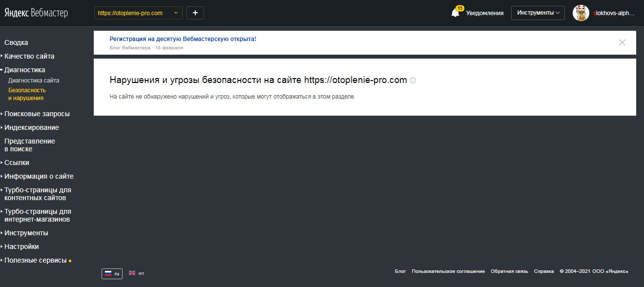Open the Инструменты dropdown in header
Screen dimensions: 644x287
(538, 13)
